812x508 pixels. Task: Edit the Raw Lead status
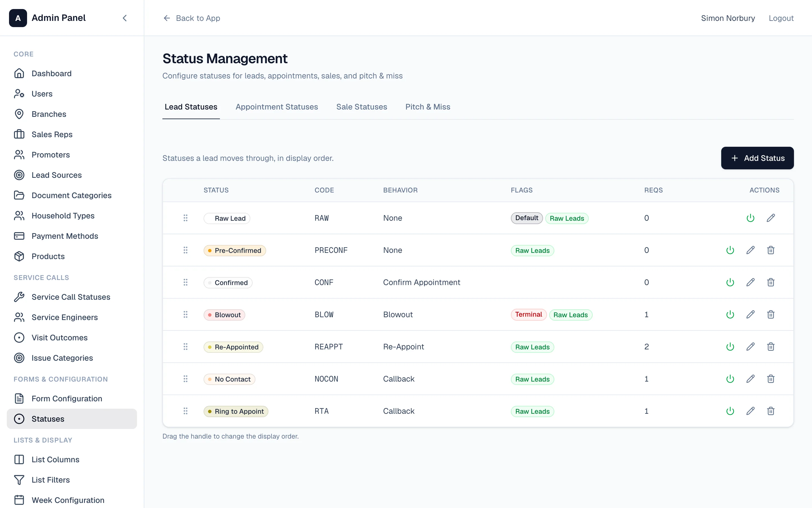click(x=771, y=218)
